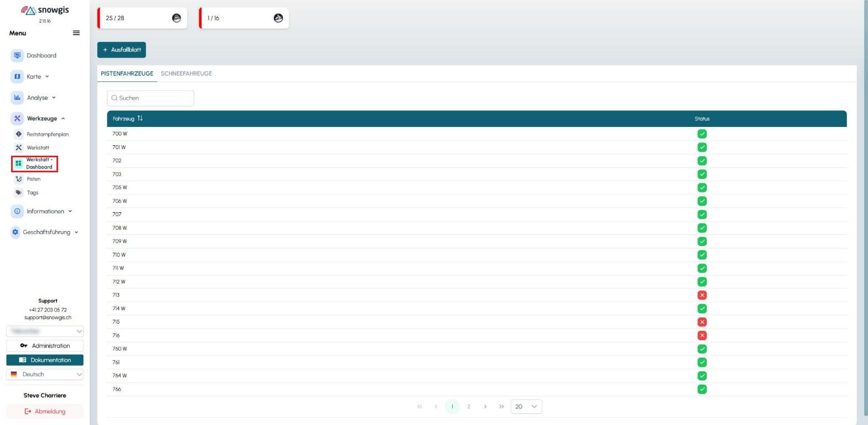Image resolution: width=868 pixels, height=425 pixels.
Task: Click the next page arrow
Action: pyautogui.click(x=485, y=407)
